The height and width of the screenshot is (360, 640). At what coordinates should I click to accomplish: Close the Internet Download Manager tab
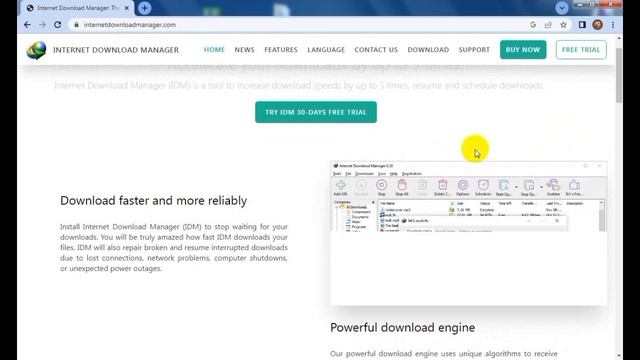click(127, 8)
